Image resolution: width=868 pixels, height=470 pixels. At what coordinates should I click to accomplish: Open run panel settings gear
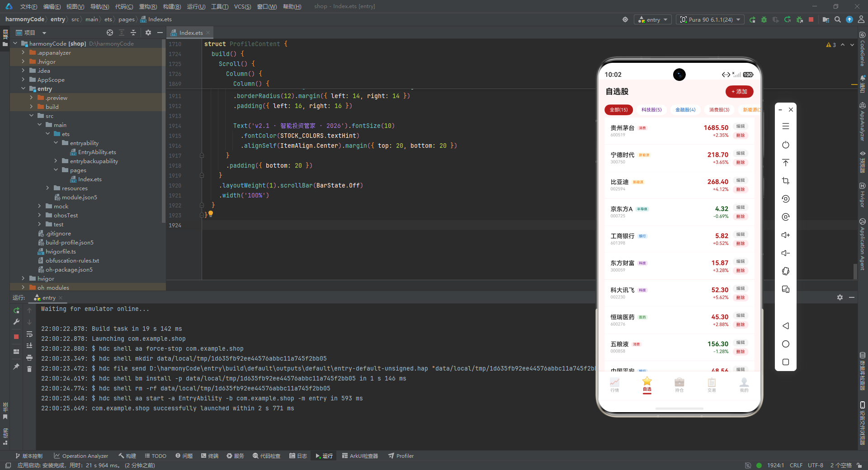click(x=840, y=297)
